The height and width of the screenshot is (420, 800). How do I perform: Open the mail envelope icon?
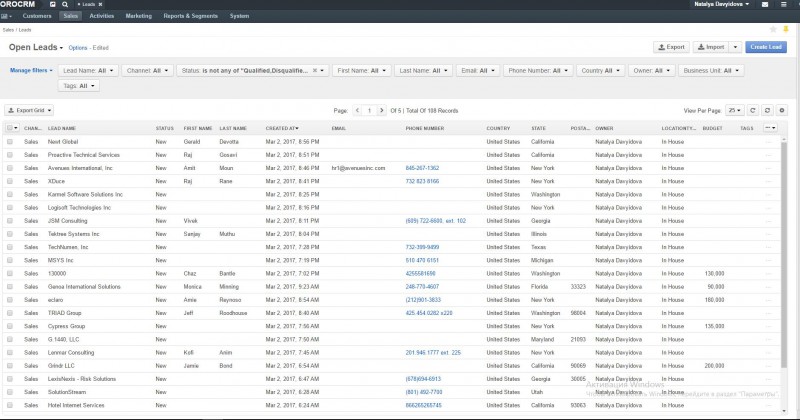765,4
